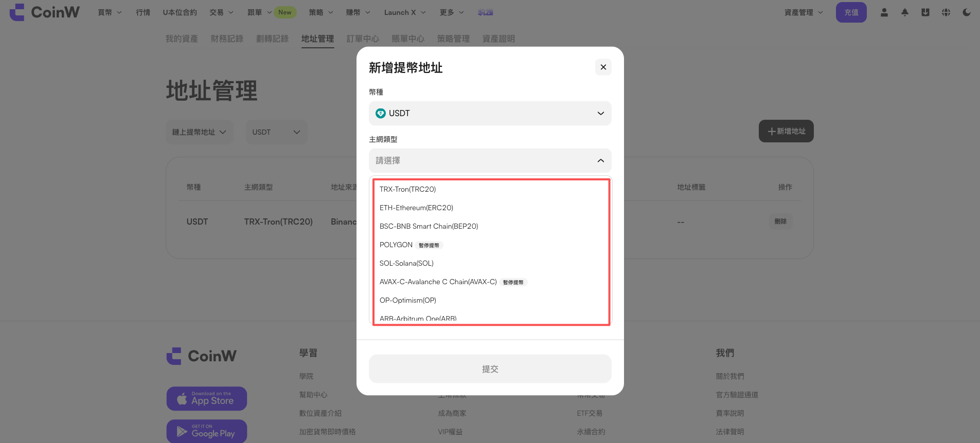Viewport: 980px width, 443px height.
Task: Close the 新增提幣地址 dialog
Action: coord(603,67)
